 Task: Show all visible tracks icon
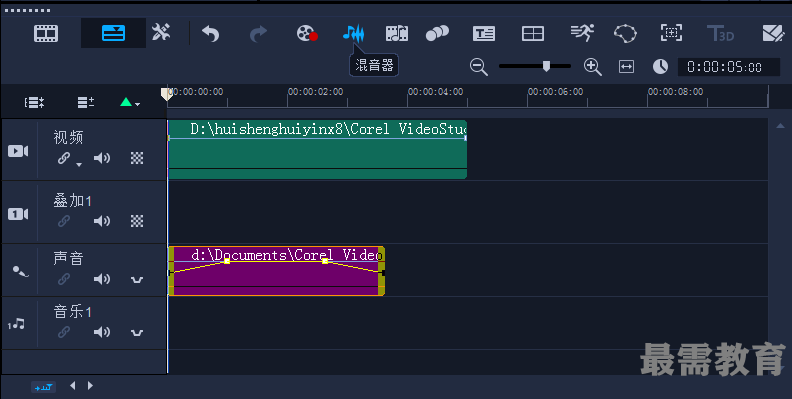(x=34, y=103)
